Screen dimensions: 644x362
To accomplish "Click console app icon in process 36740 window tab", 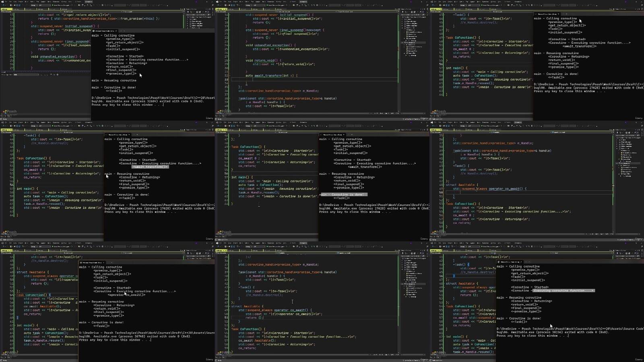I will pyautogui.click(x=81, y=263).
